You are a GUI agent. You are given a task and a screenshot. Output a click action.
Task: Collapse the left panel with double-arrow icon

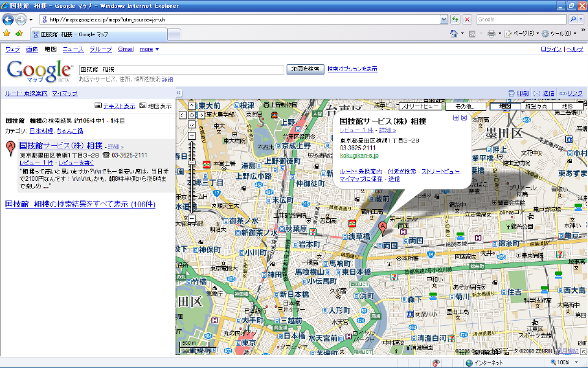[178, 93]
